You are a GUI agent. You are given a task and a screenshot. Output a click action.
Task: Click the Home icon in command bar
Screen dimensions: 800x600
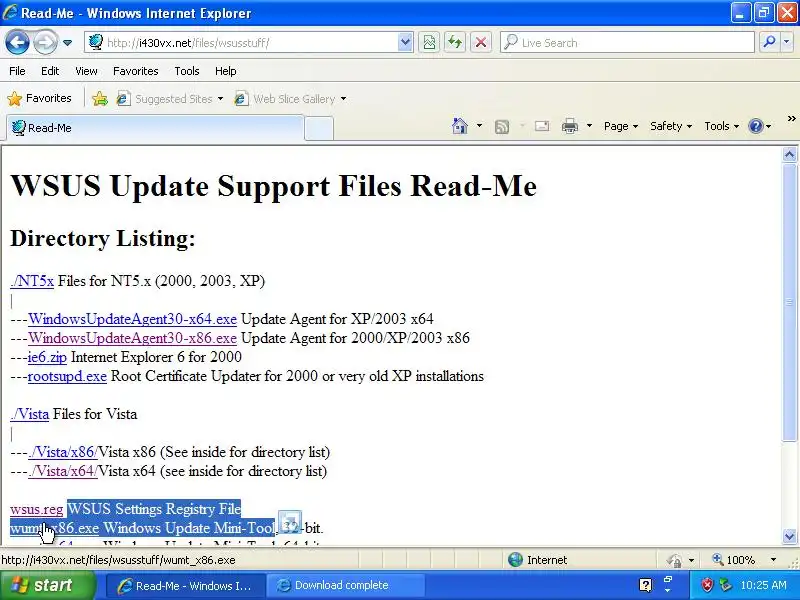(460, 126)
